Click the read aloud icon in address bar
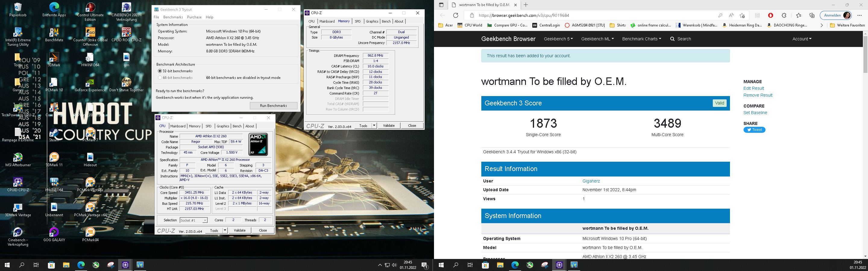Image resolution: width=868 pixels, height=271 pixels. (x=731, y=15)
